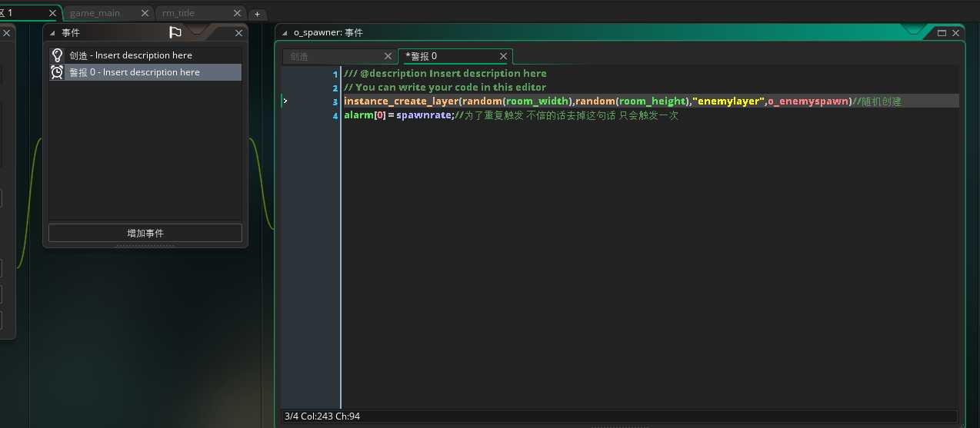The image size is (980, 428).
Task: Add a new workspace with the plus button
Action: coord(257,14)
